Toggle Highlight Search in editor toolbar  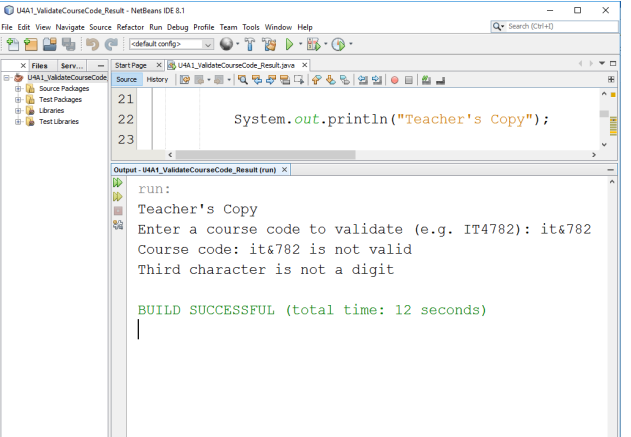[285, 80]
